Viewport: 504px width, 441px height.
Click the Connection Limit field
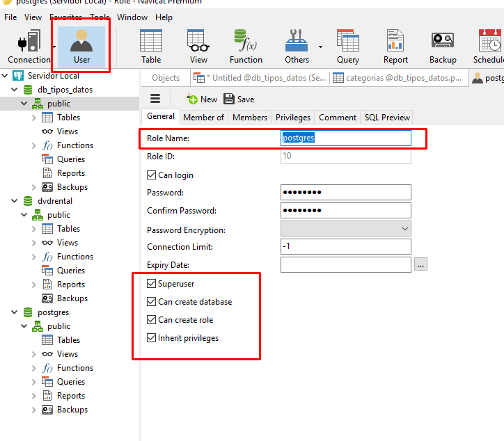click(345, 247)
